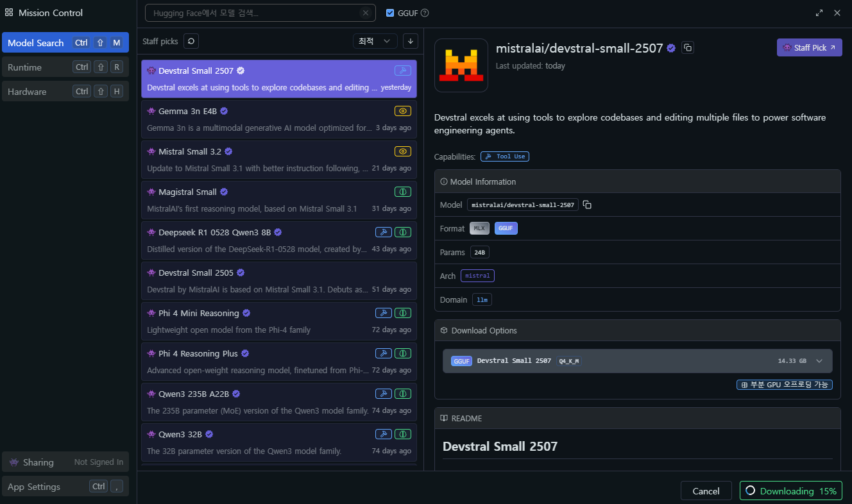The image size is (852, 504).
Task: Click the reasoning badge on Phi 4 Reasoning Plus
Action: (403, 353)
